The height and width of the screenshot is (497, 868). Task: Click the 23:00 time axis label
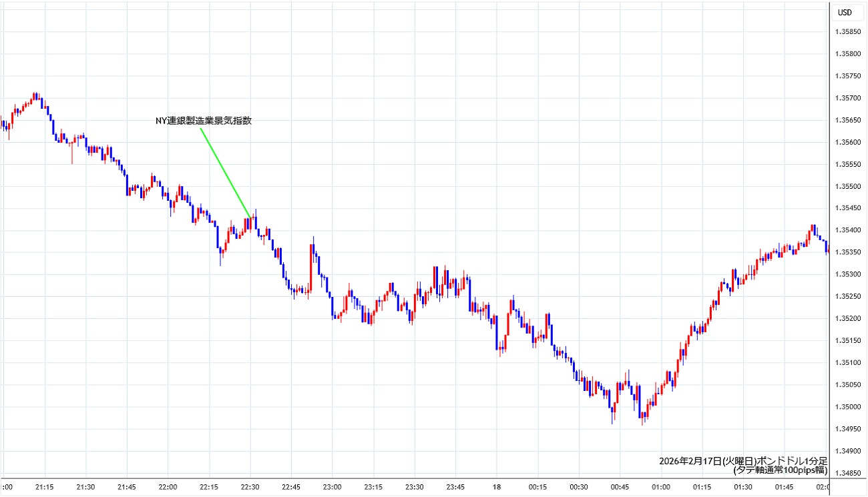(x=333, y=487)
